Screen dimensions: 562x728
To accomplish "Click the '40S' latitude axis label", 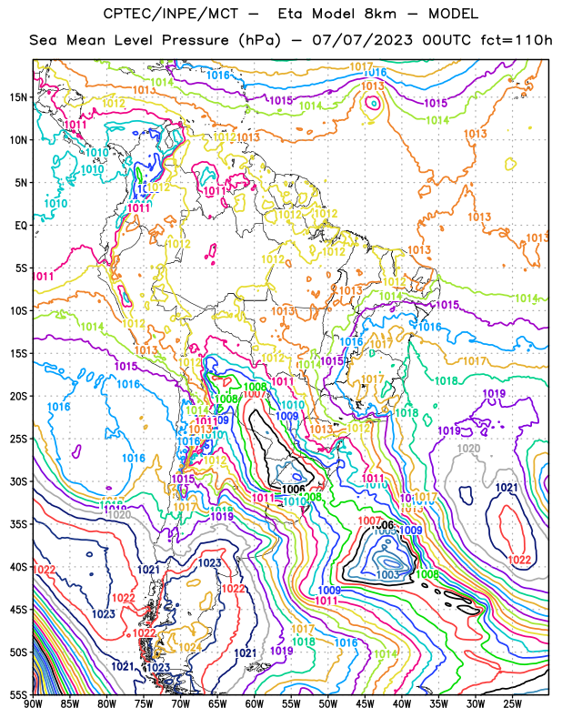I will tap(18, 567).
